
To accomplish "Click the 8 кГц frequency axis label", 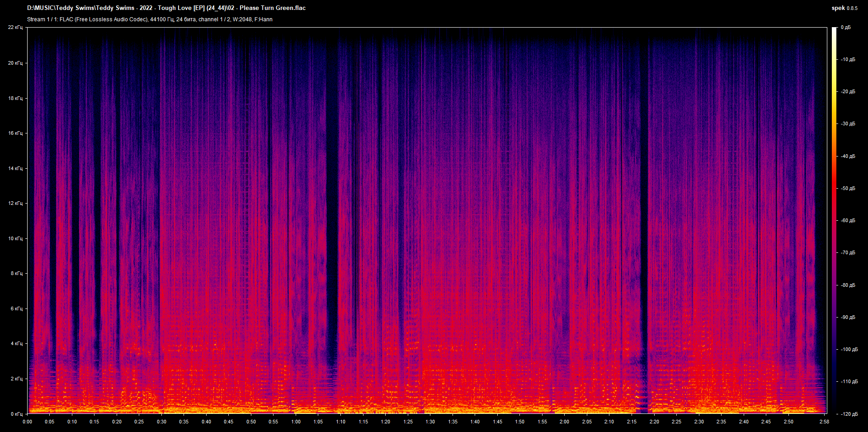I will [17, 273].
